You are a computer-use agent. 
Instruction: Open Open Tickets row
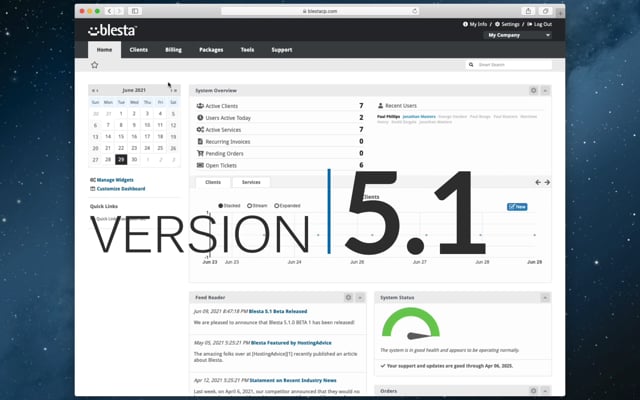[280, 165]
